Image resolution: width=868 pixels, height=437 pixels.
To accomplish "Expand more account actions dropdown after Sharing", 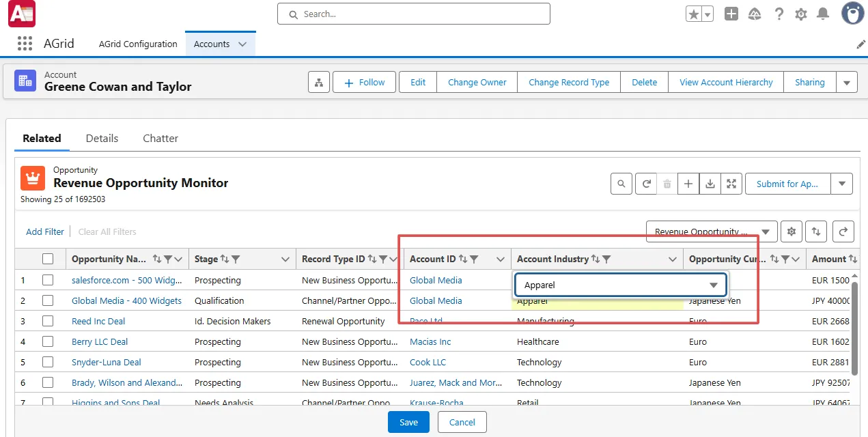I will (x=847, y=83).
